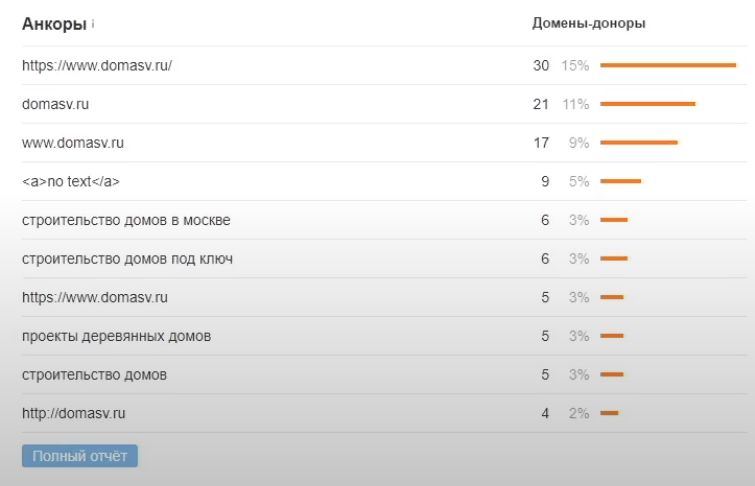Image resolution: width=755 pixels, height=486 pixels.
Task: Click the orange bar next to 11%
Action: [x=647, y=104]
